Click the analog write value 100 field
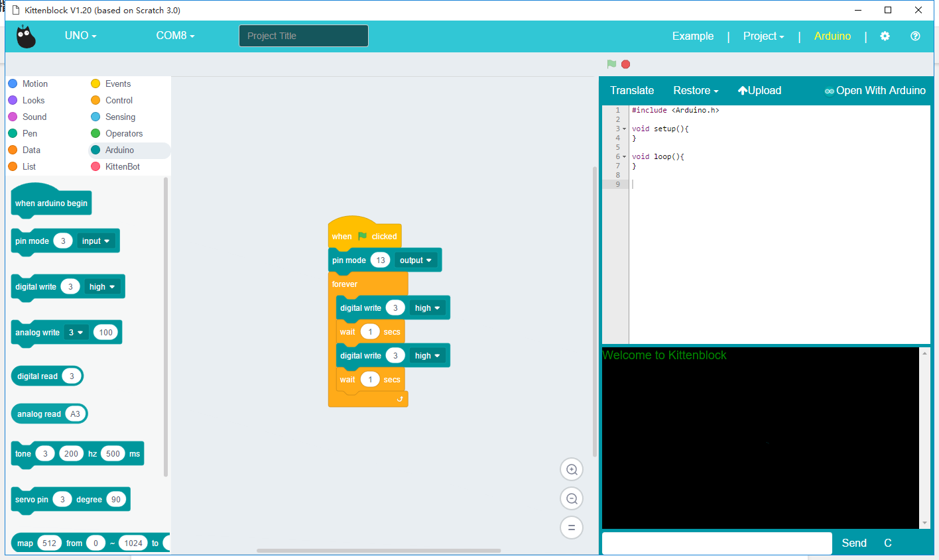Screen dimensions: 939x560 (106, 333)
